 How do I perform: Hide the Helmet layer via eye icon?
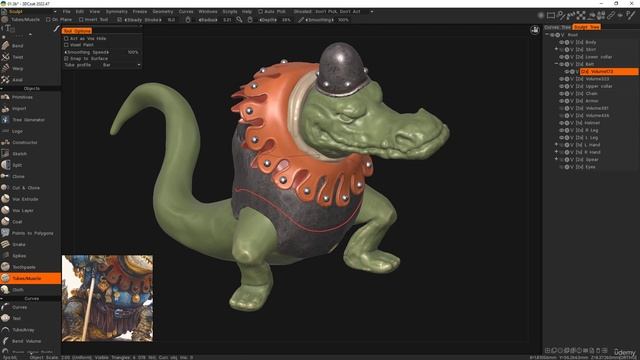coord(562,123)
